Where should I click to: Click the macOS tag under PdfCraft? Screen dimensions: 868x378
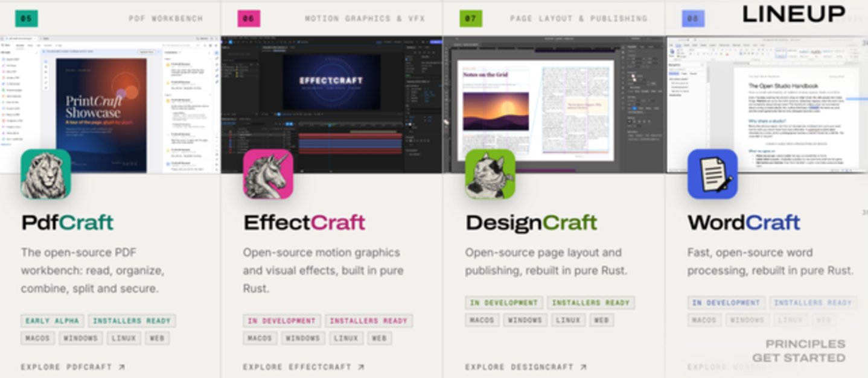pyautogui.click(x=37, y=338)
